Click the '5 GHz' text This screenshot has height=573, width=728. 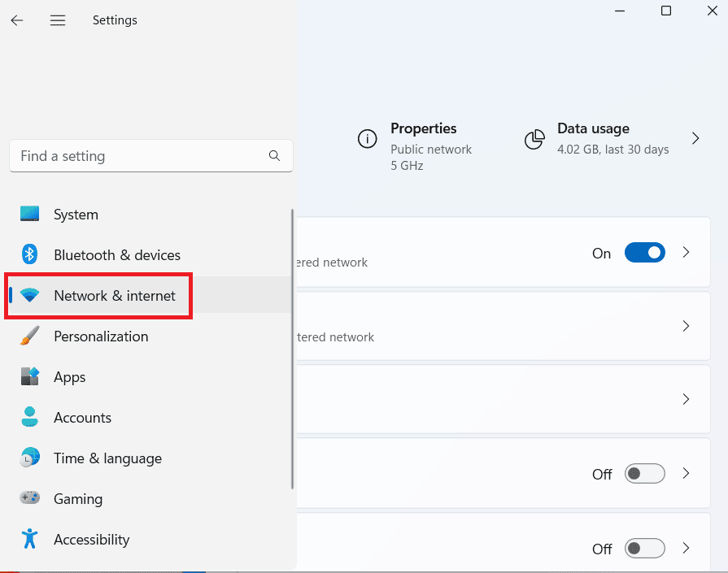click(407, 166)
